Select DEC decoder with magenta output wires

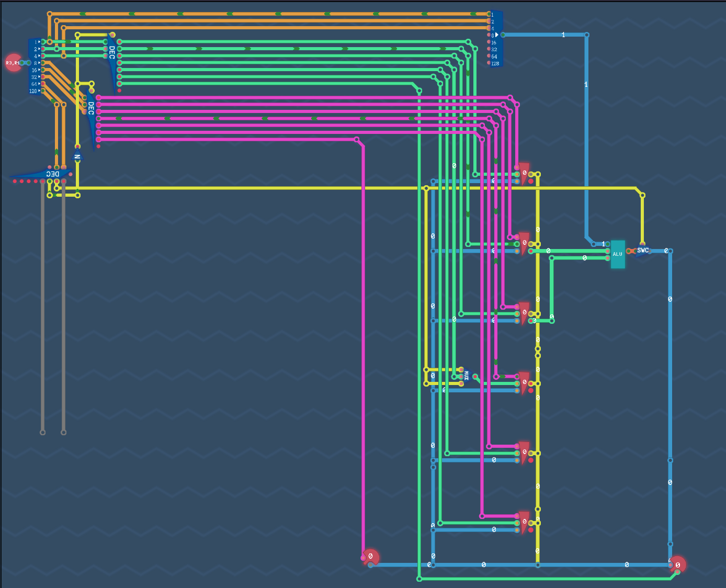[x=91, y=114]
